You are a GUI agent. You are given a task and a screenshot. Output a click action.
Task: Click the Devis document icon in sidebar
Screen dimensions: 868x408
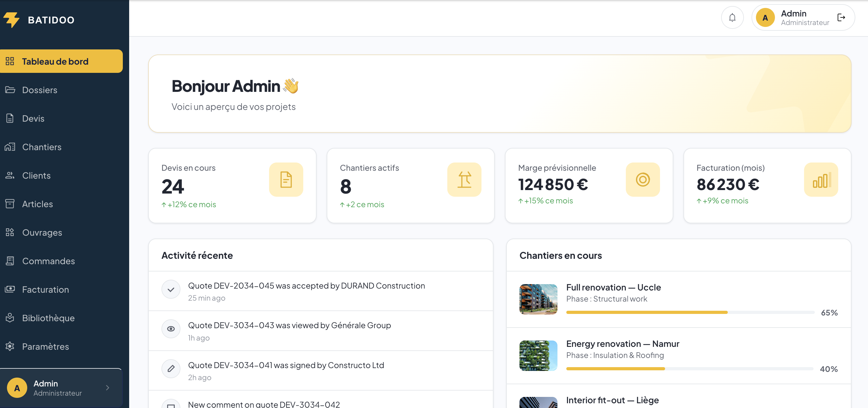[10, 118]
